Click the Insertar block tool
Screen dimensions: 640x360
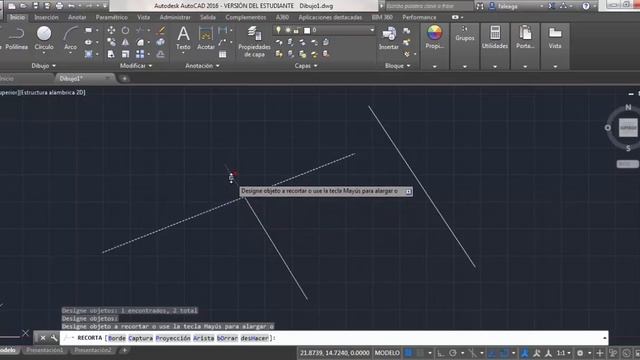(389, 38)
